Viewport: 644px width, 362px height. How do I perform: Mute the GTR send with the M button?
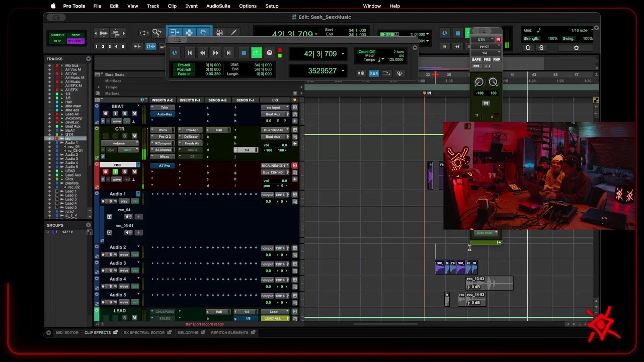click(x=486, y=103)
